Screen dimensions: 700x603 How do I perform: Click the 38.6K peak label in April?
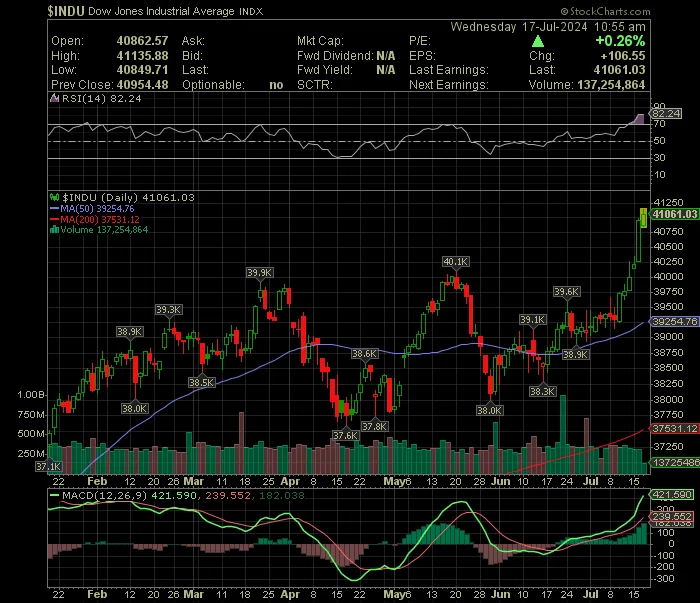click(364, 353)
